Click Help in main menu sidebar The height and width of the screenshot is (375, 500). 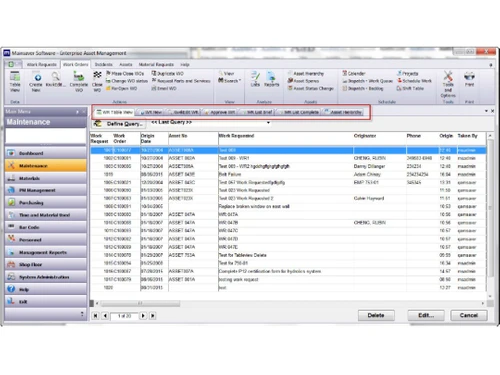point(46,289)
